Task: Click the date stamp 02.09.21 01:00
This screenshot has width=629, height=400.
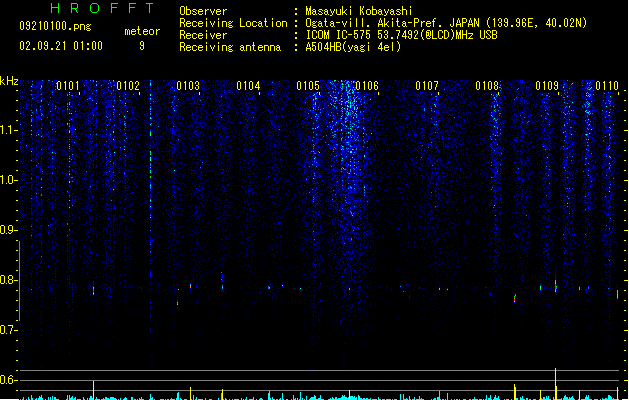Action: click(61, 46)
